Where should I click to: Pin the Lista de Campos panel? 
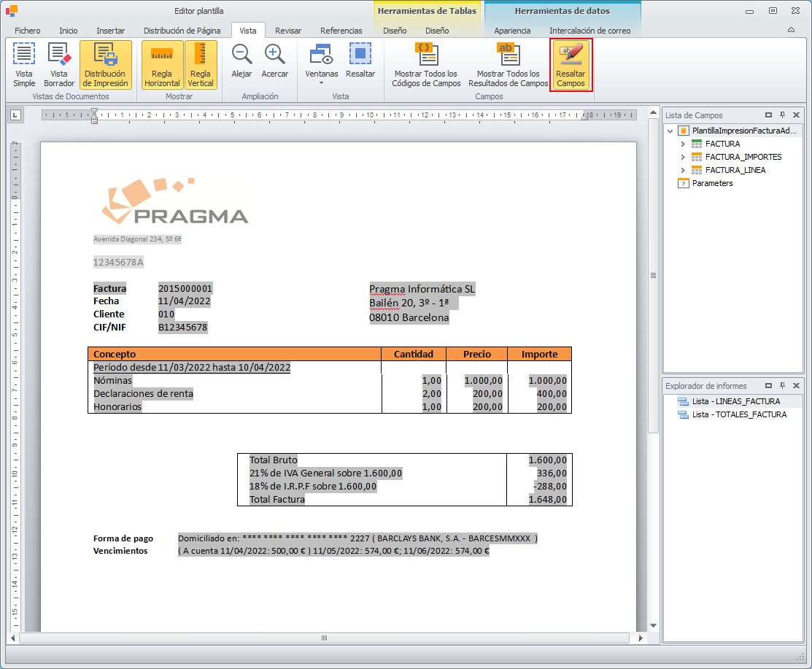(783, 115)
